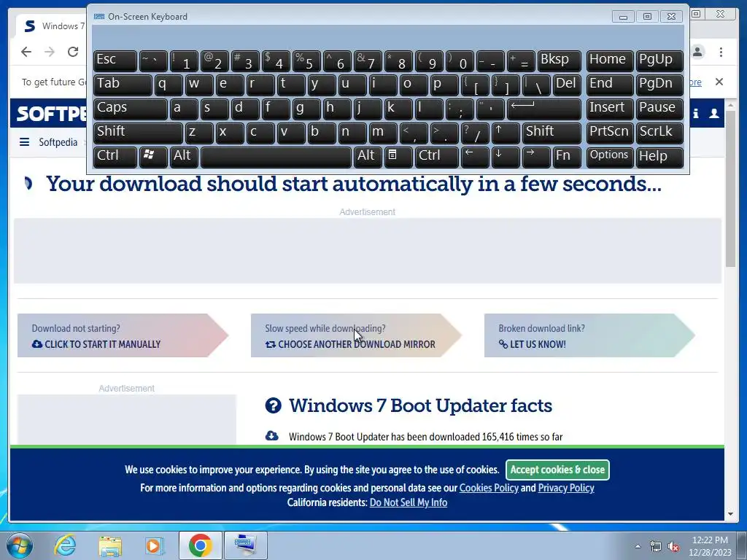Screen dimensions: 747x560
Task: Click the End key
Action: (x=610, y=85)
